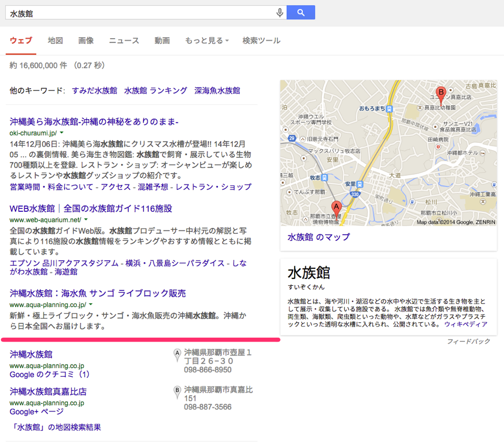504x443 pixels.
Task: Open 沖縄美ら海水族館 result title link
Action: pos(94,121)
